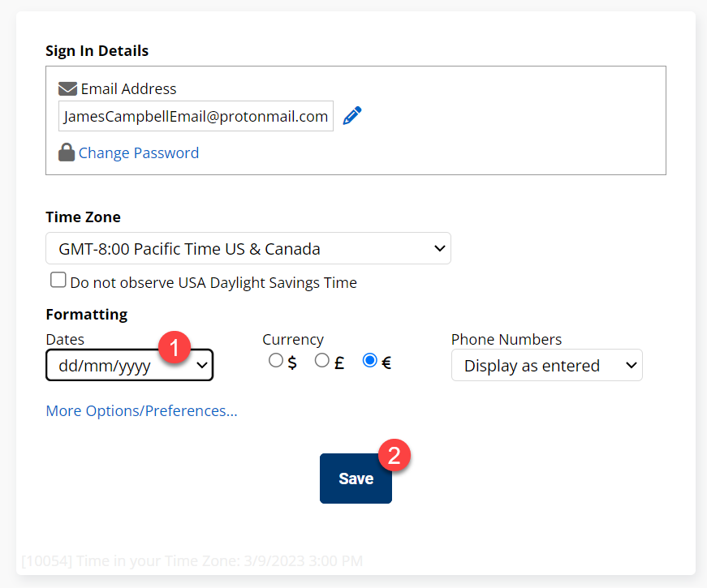The image size is (707, 588).
Task: Open More Options/Preferences
Action: (x=141, y=411)
